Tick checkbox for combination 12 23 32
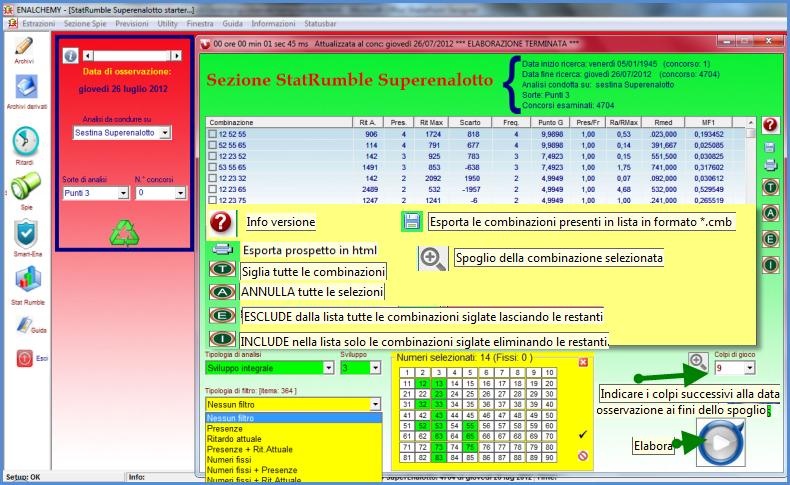Image resolution: width=790 pixels, height=485 pixels. pyautogui.click(x=213, y=178)
